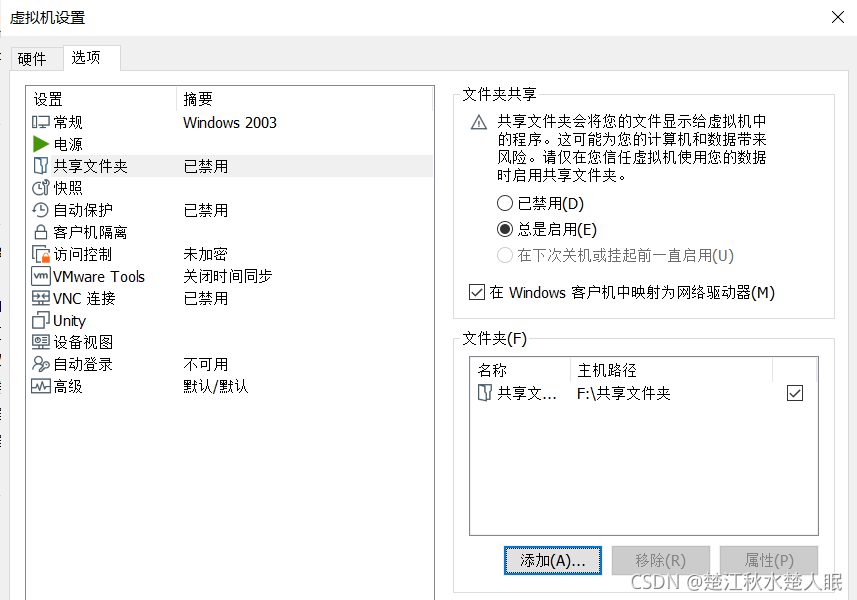Select the VMware Tools row label
Viewport: 857px width, 600px height.
pyautogui.click(x=99, y=277)
